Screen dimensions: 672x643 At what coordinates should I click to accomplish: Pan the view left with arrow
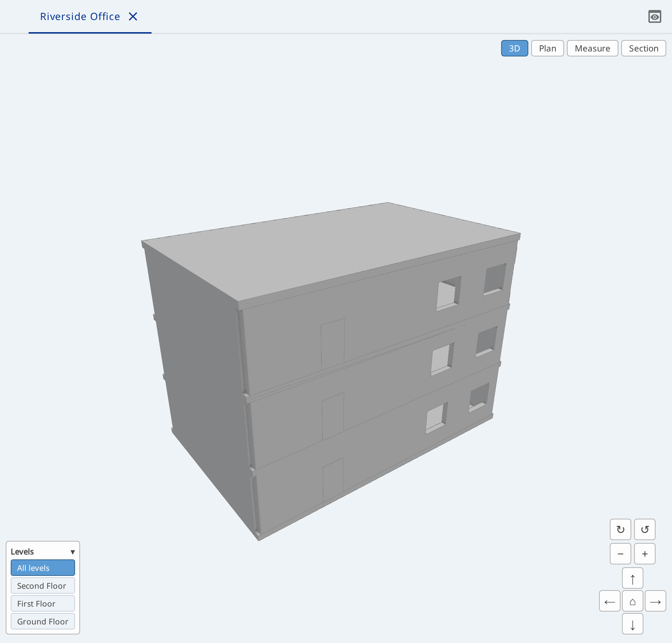[609, 601]
